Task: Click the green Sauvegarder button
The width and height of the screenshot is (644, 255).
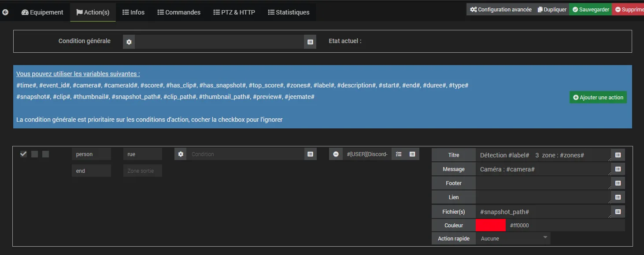Action: [591, 9]
